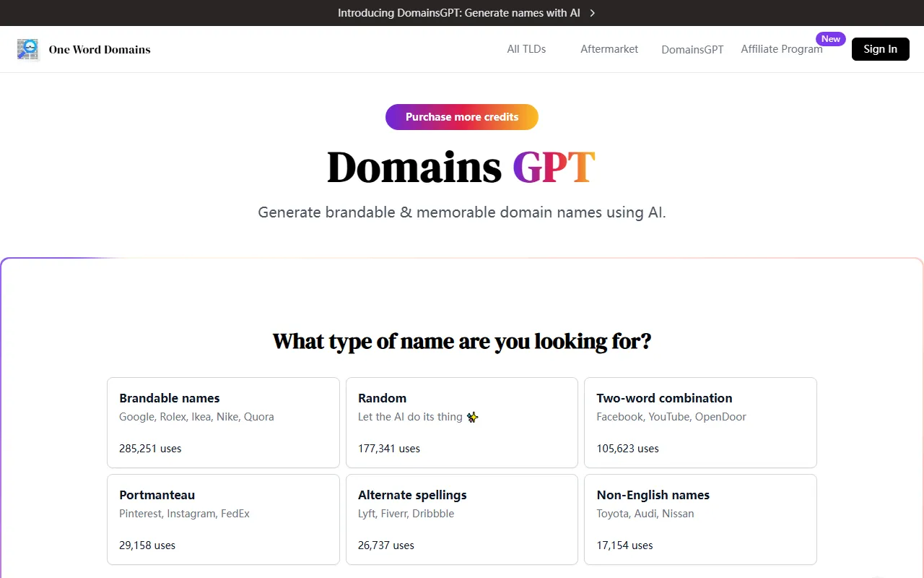Select the Brandable names generator option
Screen dimensions: 924x578
(223, 423)
